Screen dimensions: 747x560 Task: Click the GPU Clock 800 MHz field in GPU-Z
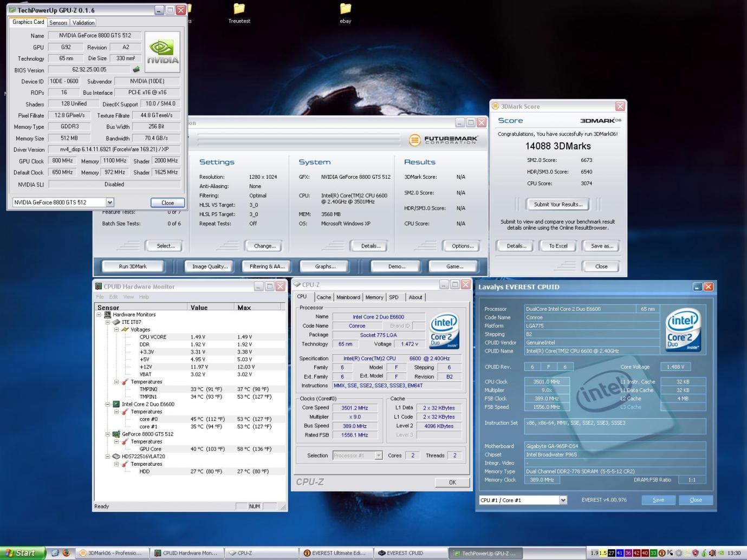62,161
